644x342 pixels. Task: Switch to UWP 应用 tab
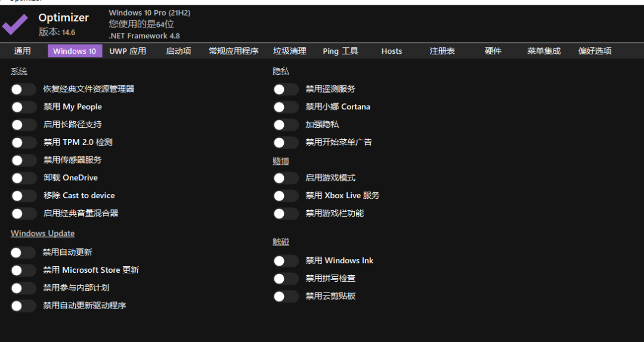[x=128, y=51]
